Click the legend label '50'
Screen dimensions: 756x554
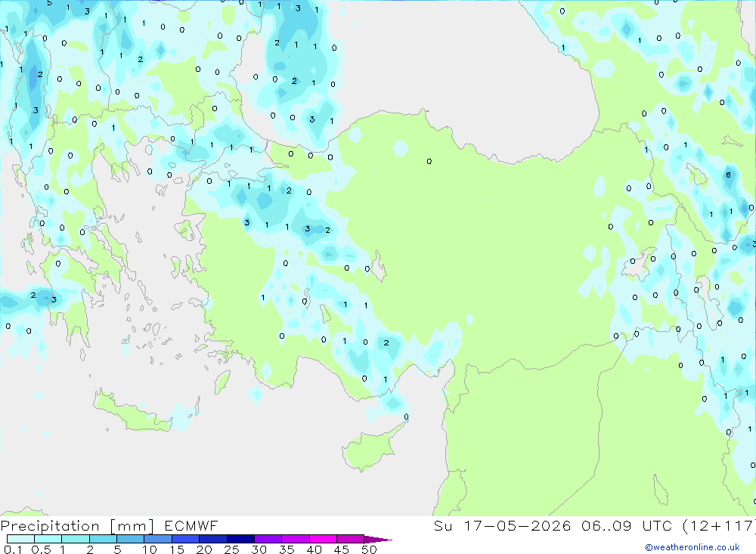point(369,549)
